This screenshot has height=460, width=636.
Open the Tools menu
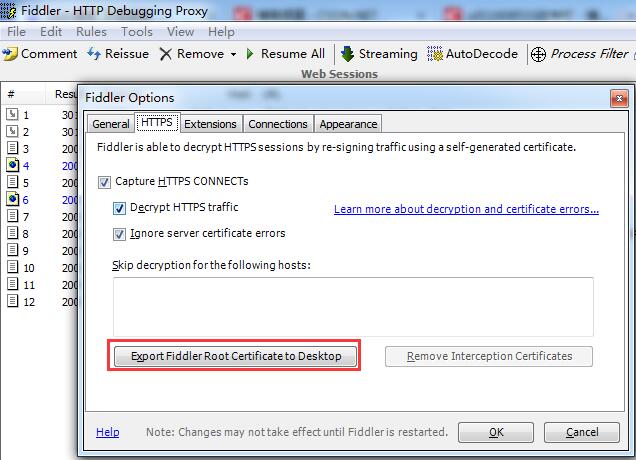tap(137, 32)
